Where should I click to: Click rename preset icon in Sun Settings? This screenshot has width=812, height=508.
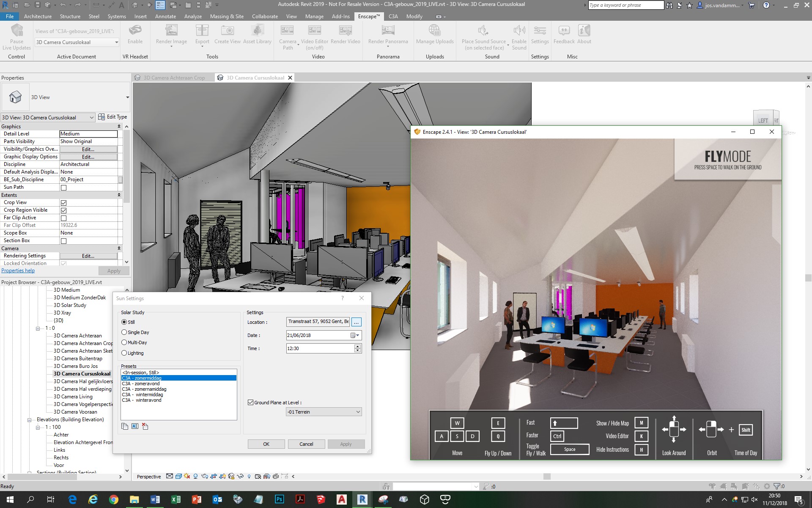pyautogui.click(x=135, y=426)
